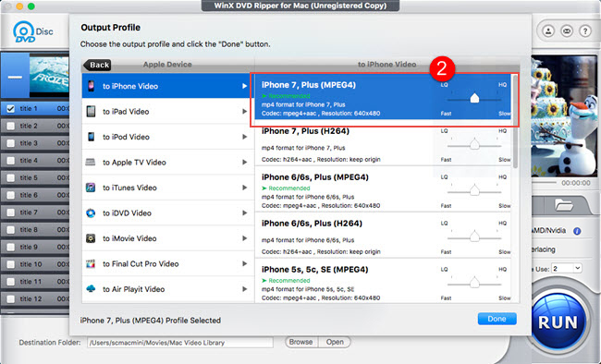Image resolution: width=601 pixels, height=364 pixels.
Task: Click the email envelope icon
Action: pos(567,30)
